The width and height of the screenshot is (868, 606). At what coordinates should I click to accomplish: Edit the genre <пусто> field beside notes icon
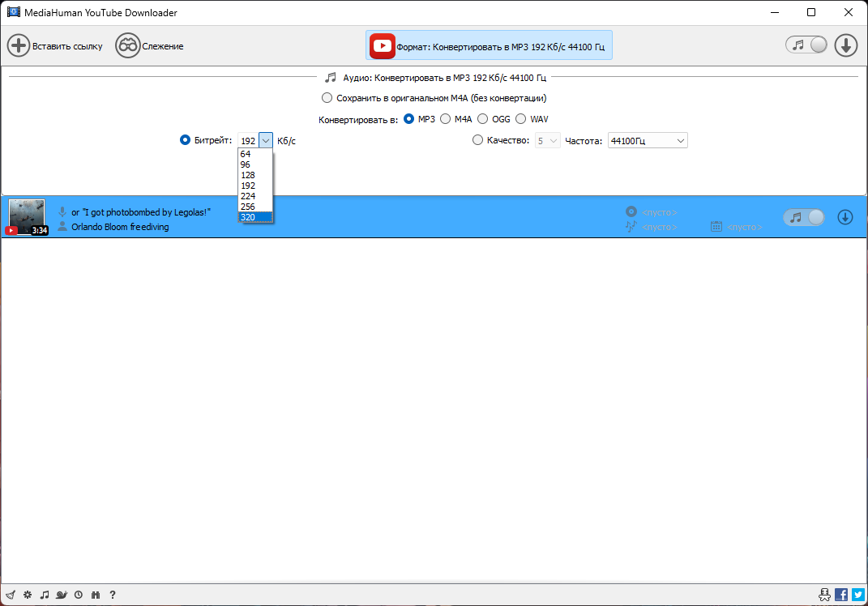pos(659,227)
